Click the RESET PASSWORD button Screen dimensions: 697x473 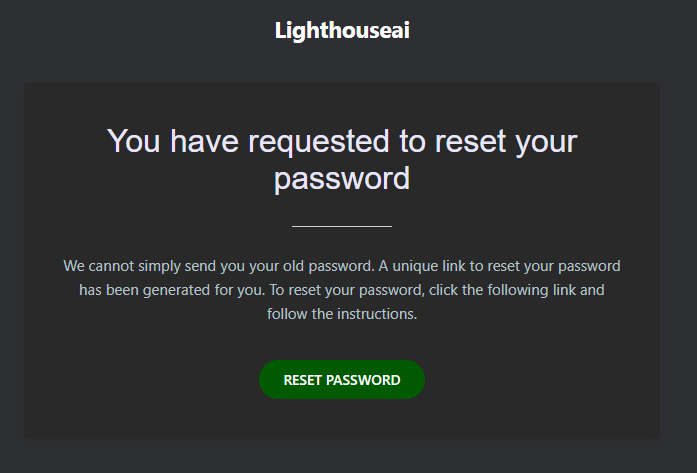click(342, 380)
